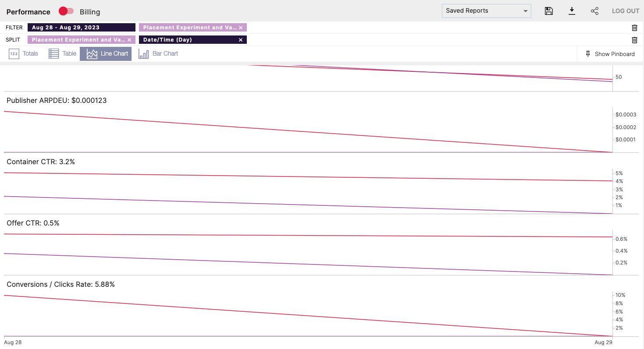
Task: Click the share icon
Action: coord(594,11)
